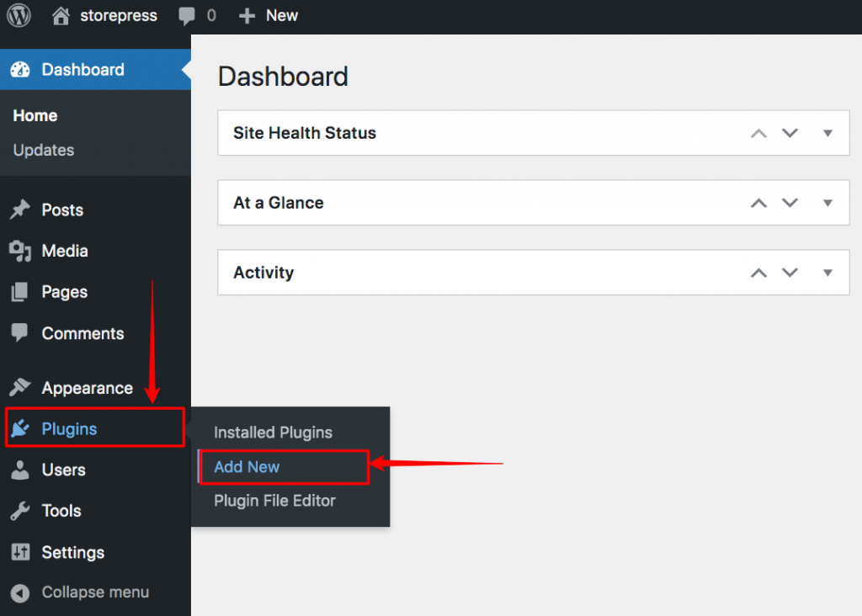This screenshot has height=616, width=862.
Task: Open the Users menu
Action: coord(64,470)
